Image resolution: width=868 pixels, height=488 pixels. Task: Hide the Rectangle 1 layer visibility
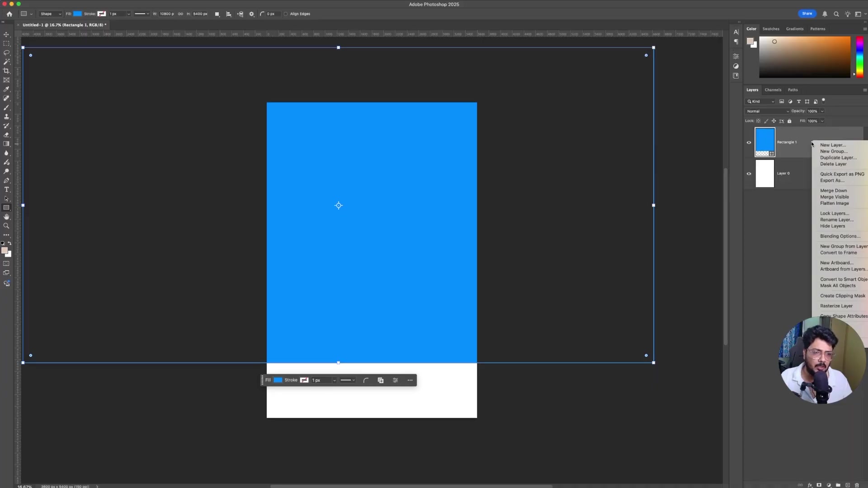749,142
